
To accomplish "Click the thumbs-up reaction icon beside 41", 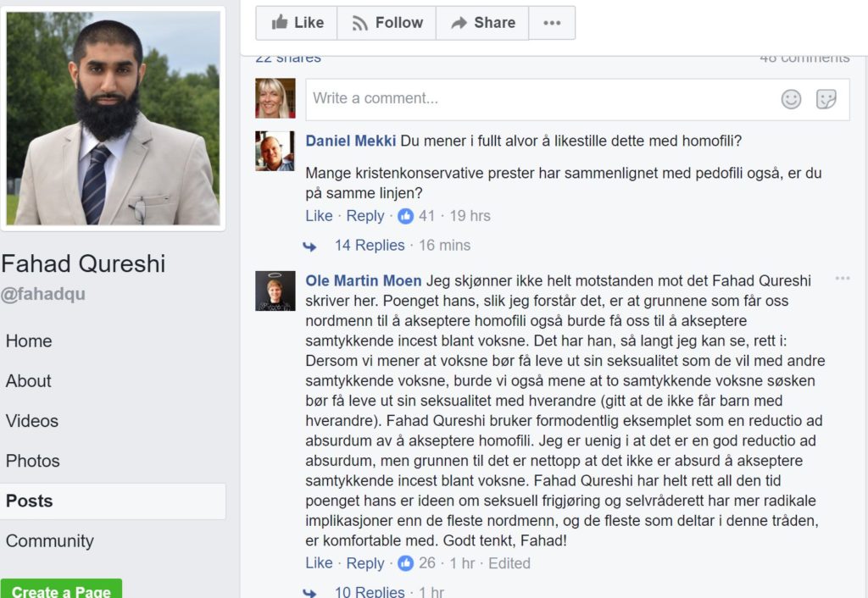I will [x=405, y=216].
